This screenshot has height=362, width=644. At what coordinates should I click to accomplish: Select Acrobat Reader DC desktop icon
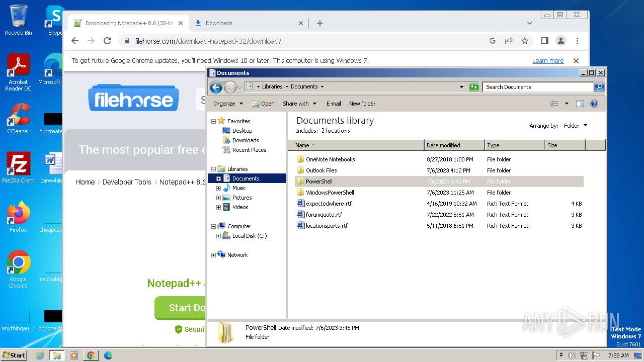(18, 72)
